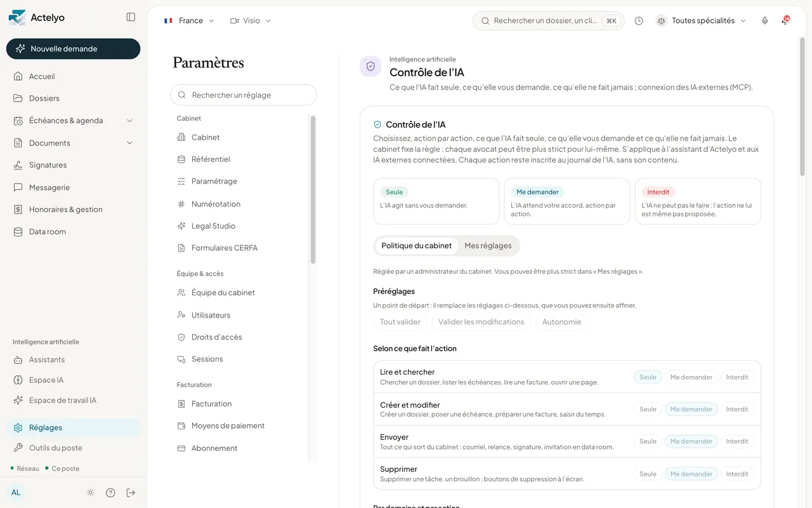Set Envoyer to Interdit

point(737,441)
